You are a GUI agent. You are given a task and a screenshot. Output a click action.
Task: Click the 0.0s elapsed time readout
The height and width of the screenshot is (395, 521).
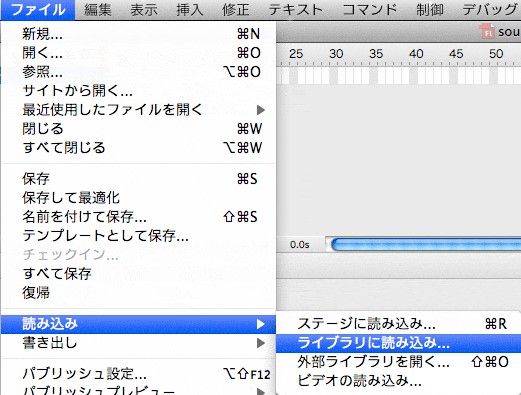pos(300,245)
